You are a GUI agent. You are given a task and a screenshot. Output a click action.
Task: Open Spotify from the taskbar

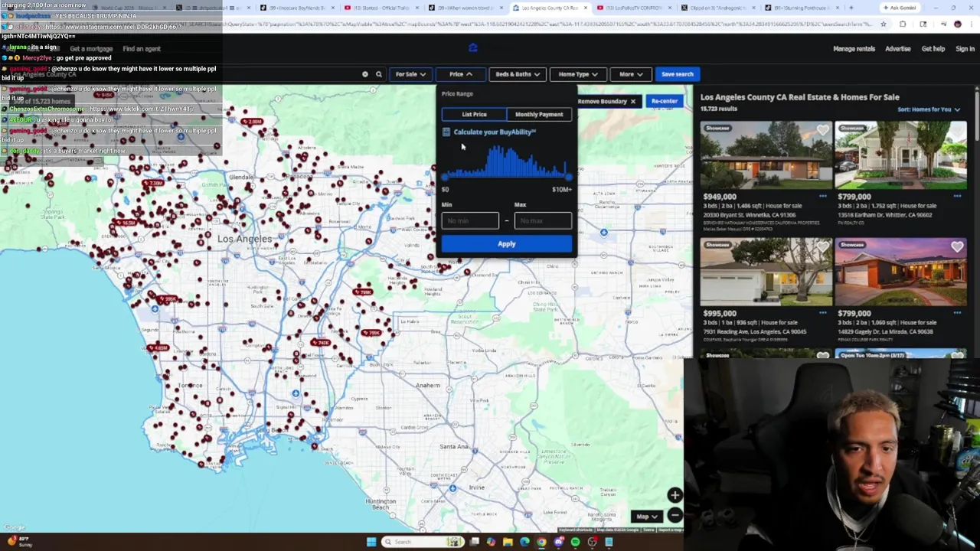(x=575, y=542)
